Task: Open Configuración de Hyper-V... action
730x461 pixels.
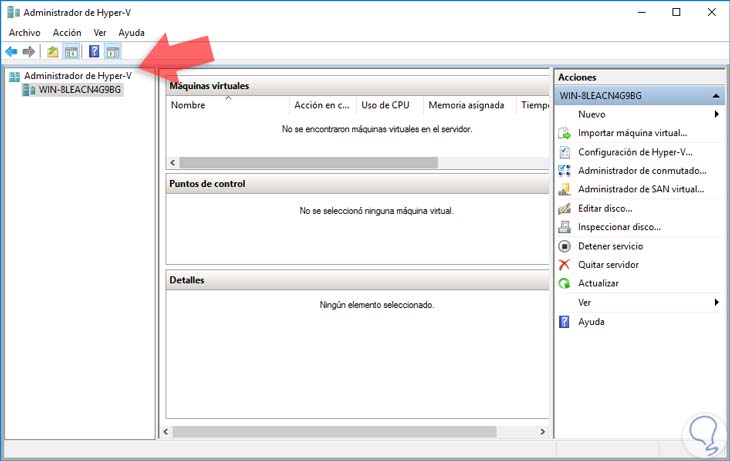Action: click(x=635, y=152)
